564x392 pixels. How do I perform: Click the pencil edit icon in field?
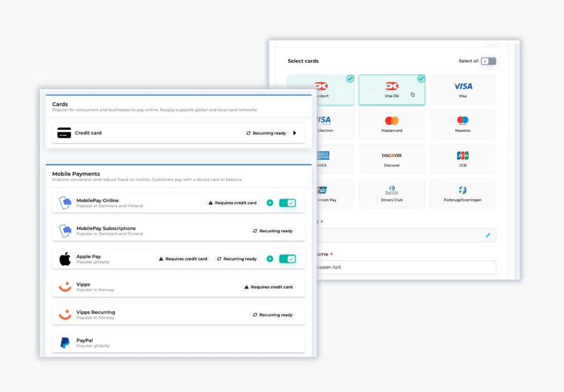point(488,235)
